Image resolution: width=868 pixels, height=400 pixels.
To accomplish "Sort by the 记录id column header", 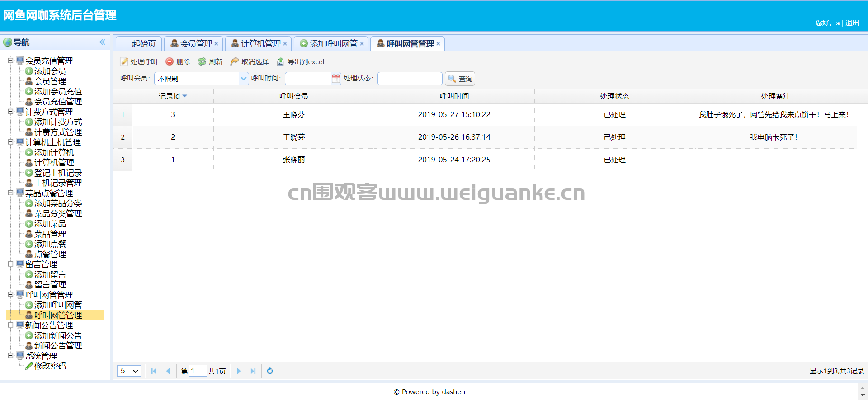I will coord(173,96).
